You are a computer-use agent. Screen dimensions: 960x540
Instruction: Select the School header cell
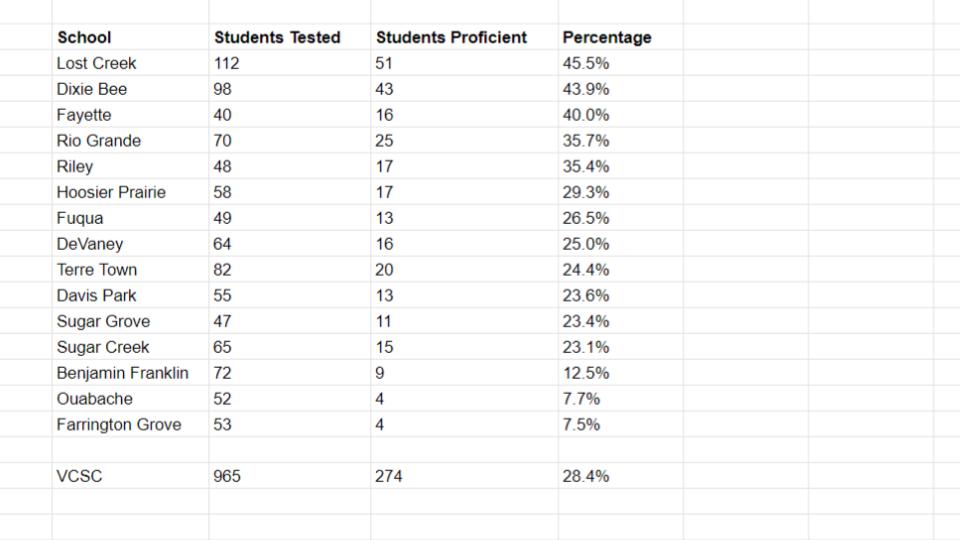coord(84,38)
